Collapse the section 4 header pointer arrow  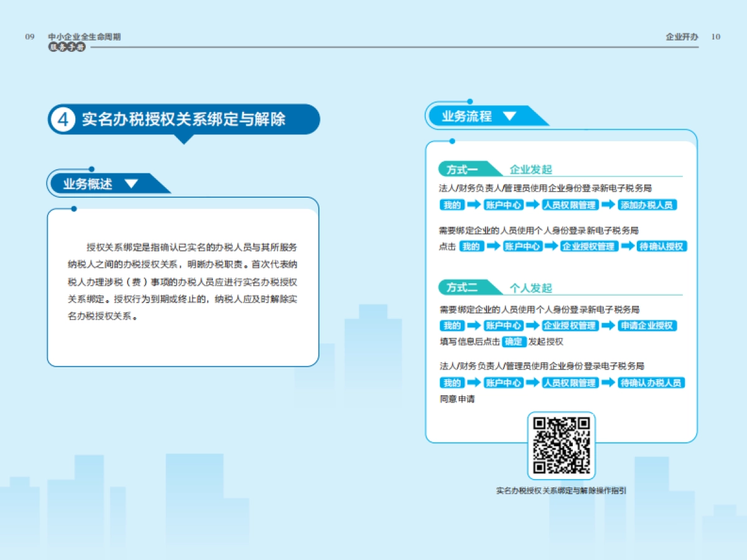[x=184, y=139]
